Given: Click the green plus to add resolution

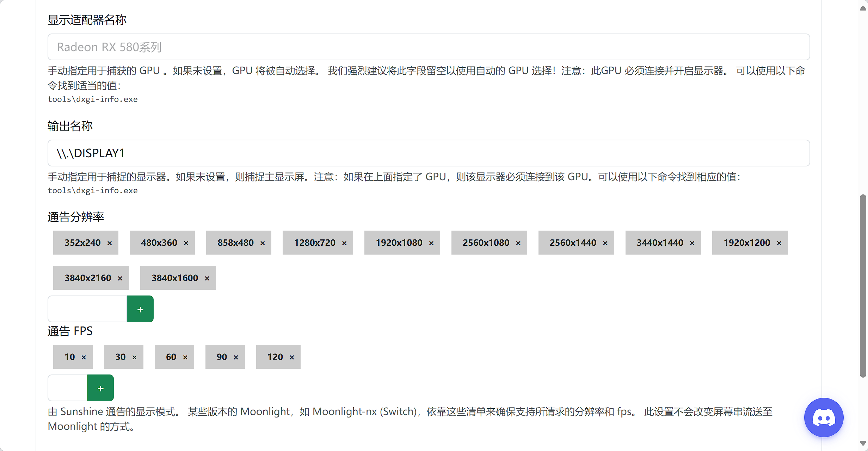Looking at the screenshot, I should [x=140, y=309].
